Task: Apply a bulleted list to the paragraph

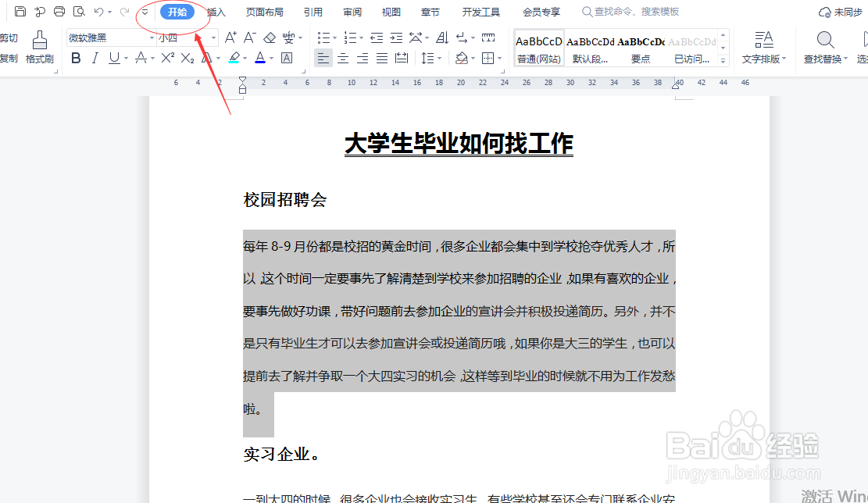Action: 323,36
